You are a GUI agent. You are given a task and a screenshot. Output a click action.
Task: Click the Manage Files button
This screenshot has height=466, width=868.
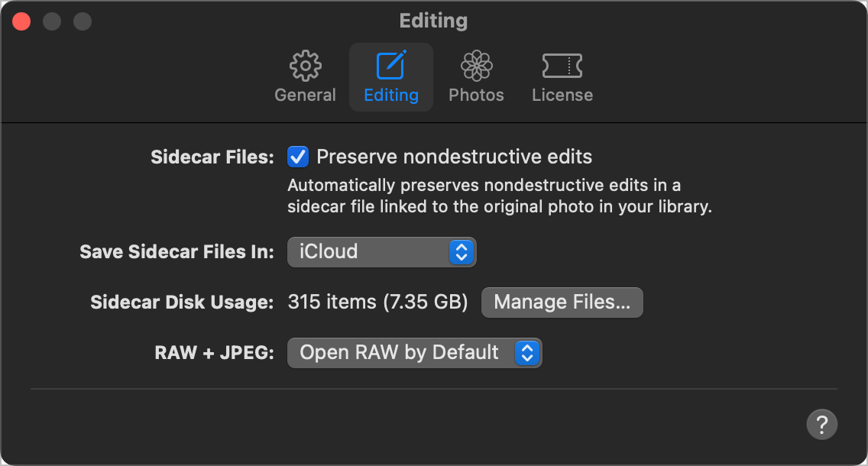point(562,302)
